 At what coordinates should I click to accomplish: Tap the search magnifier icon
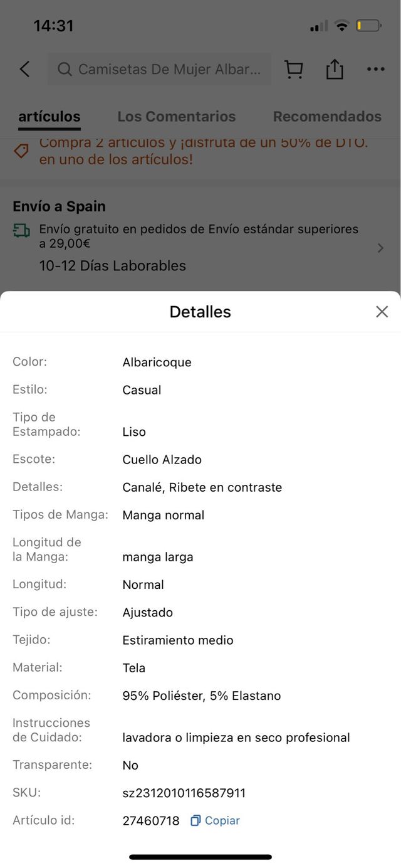[65, 69]
